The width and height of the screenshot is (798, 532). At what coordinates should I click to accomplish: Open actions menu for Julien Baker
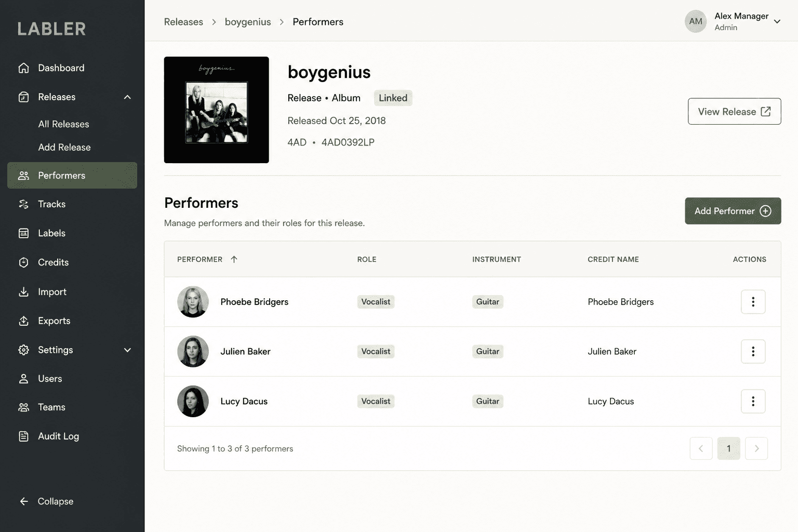point(753,352)
